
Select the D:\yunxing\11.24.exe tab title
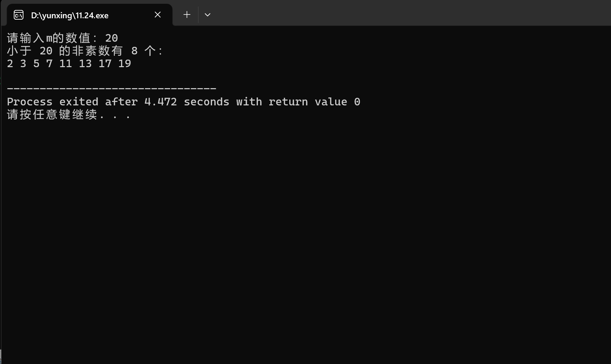click(70, 15)
